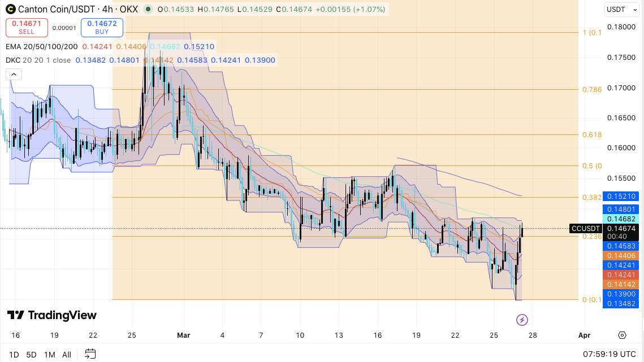The height and width of the screenshot is (362, 644).
Task: Select the 5D timeframe
Action: point(32,354)
